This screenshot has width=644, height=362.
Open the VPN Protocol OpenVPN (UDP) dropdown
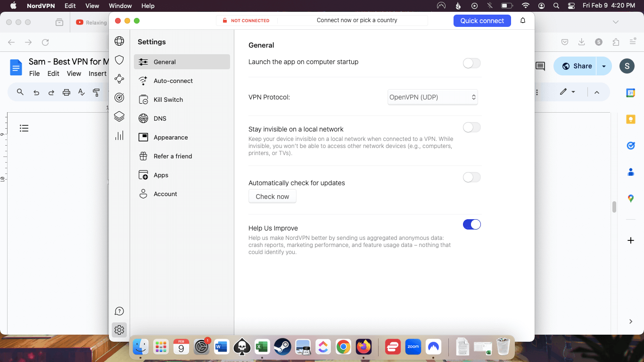433,97
